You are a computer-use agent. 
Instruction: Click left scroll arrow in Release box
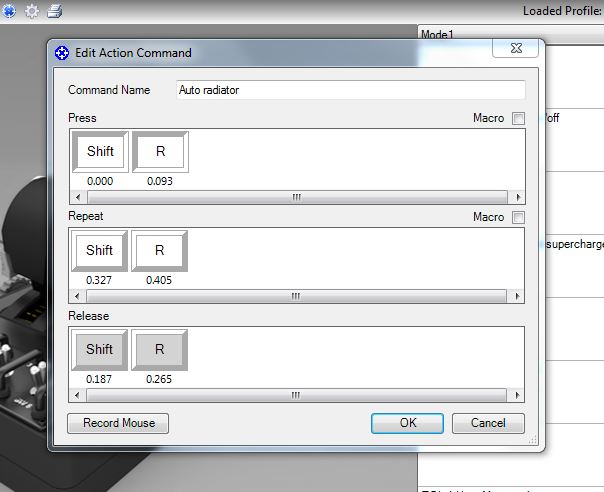[x=77, y=395]
